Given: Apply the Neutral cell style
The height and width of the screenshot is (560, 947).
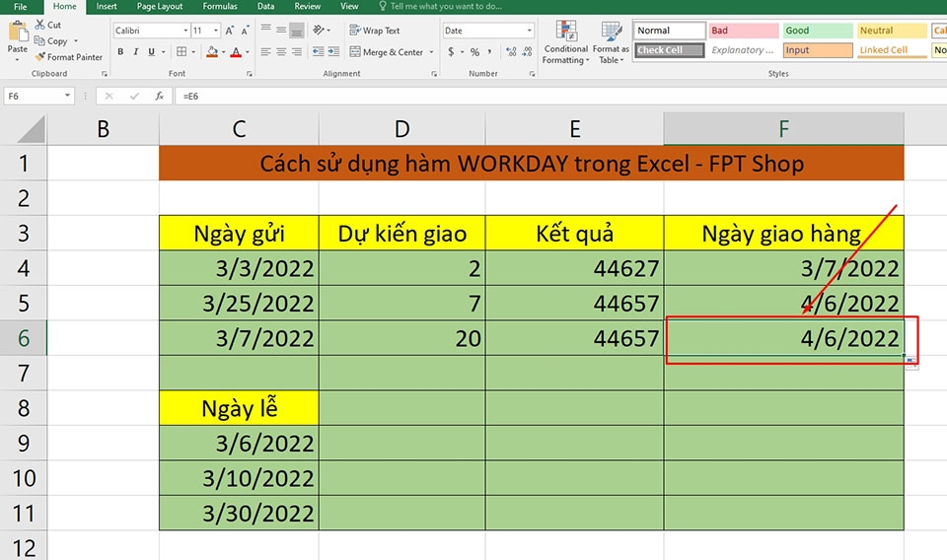Looking at the screenshot, I should click(892, 31).
